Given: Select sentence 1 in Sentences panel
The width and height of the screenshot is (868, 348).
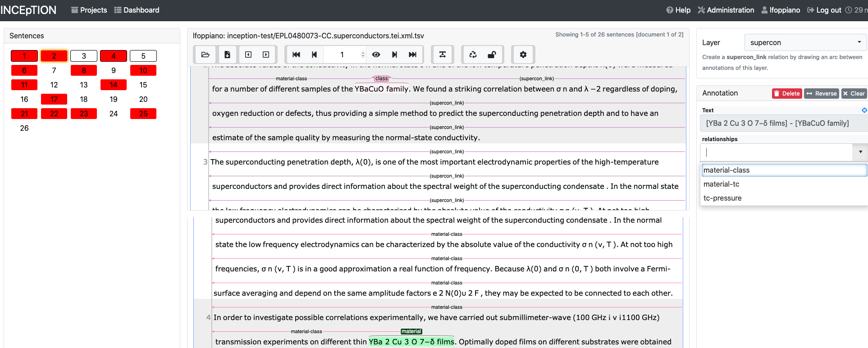Looking at the screenshot, I should click(x=24, y=56).
